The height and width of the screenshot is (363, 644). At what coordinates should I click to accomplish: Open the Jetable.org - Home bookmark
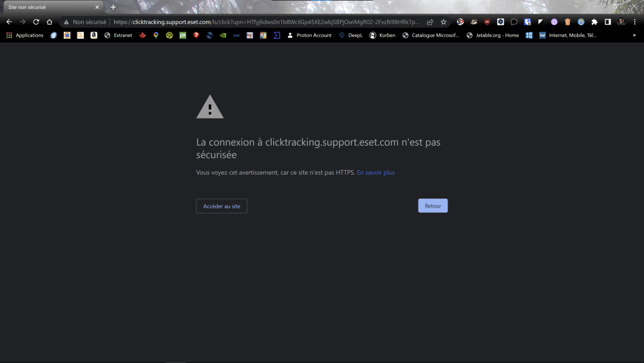[x=493, y=35]
